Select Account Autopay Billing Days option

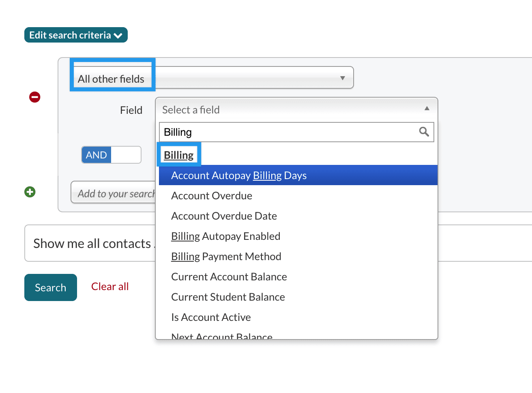click(x=239, y=175)
